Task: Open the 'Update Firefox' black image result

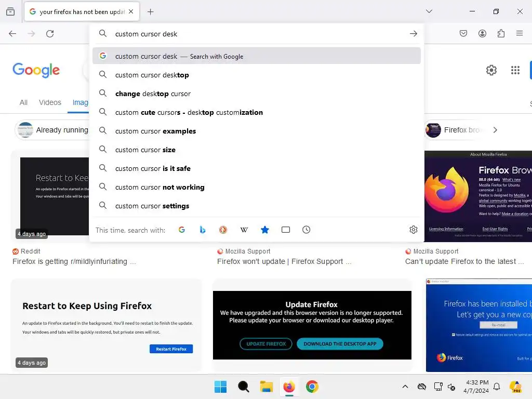Action: [312, 325]
